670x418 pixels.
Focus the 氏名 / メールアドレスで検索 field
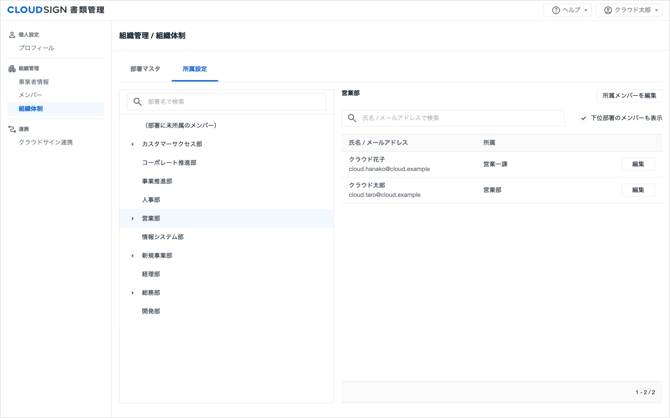click(x=453, y=118)
